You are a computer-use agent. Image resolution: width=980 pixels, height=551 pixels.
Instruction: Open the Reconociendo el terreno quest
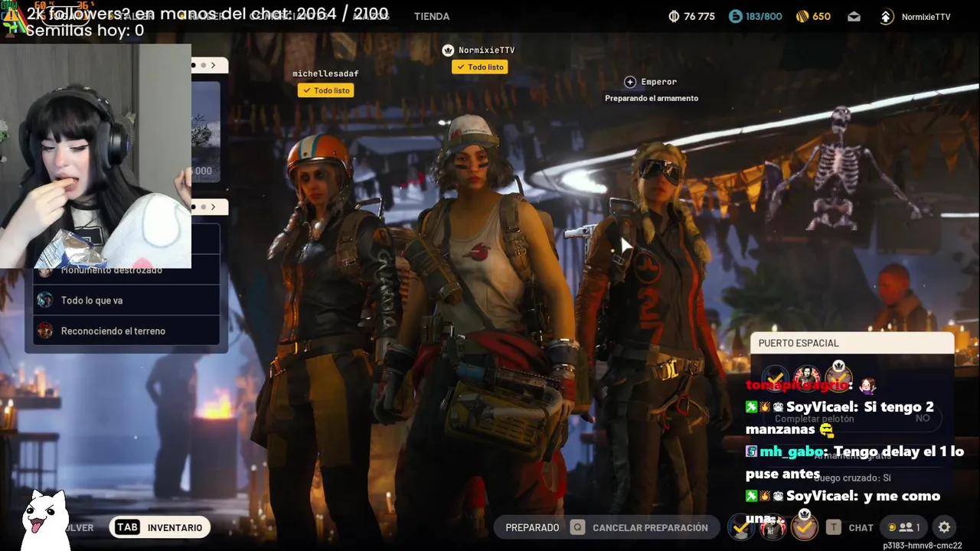click(x=127, y=331)
